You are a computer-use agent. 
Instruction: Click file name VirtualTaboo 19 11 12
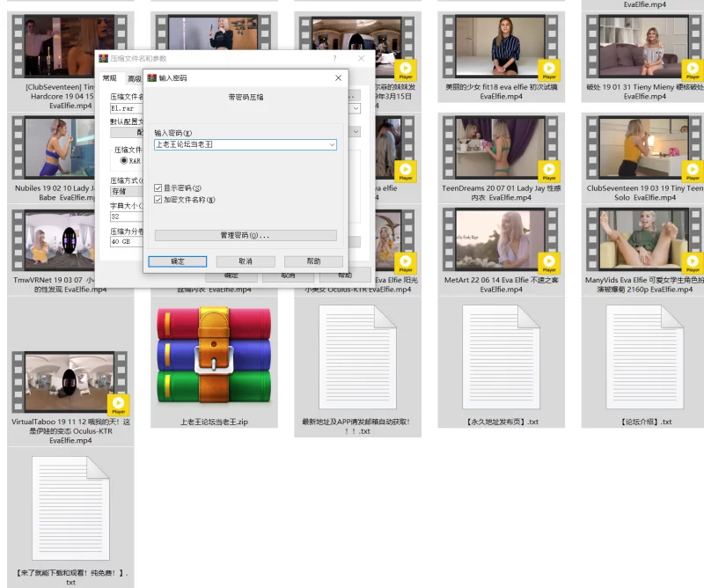click(70, 430)
